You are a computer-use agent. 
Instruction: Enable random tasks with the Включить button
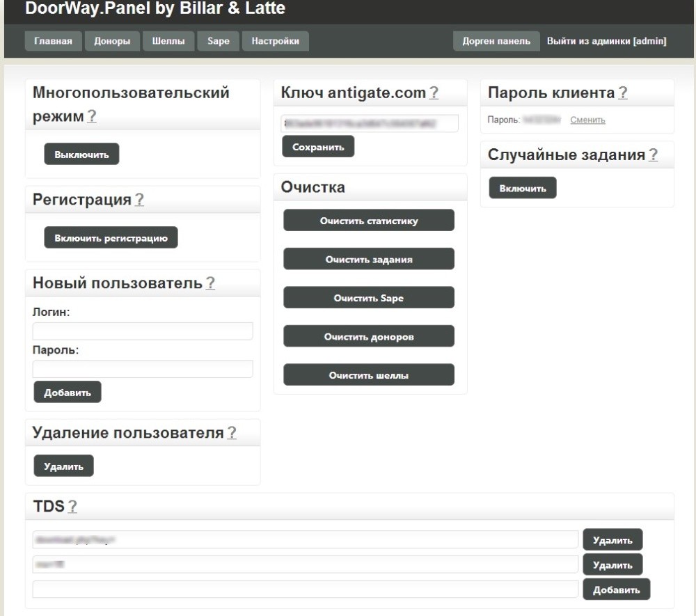[522, 189]
